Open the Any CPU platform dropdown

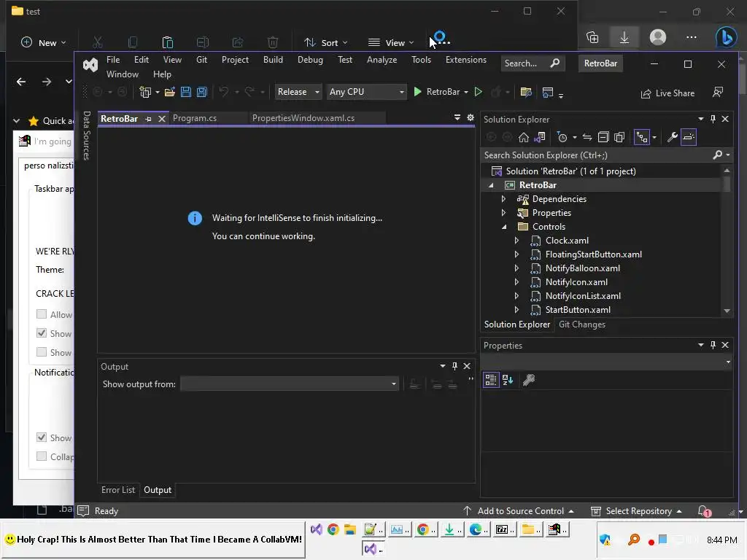(x=366, y=92)
